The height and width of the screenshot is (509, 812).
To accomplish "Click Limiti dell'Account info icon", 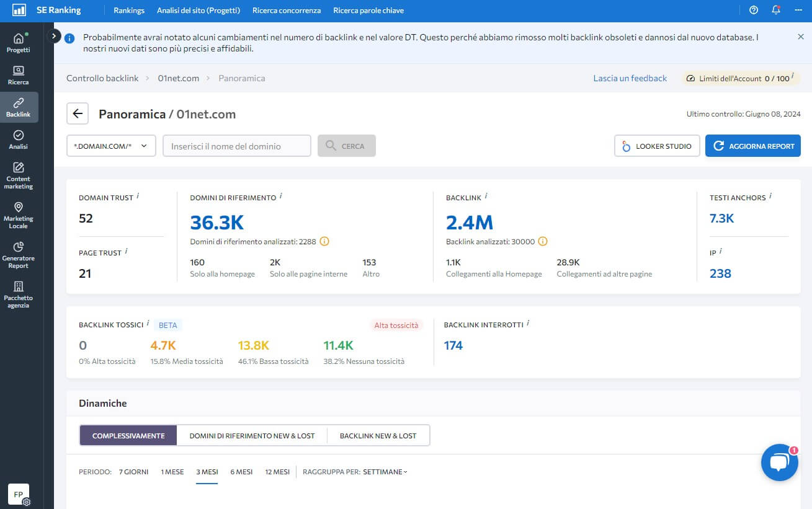I will (793, 77).
